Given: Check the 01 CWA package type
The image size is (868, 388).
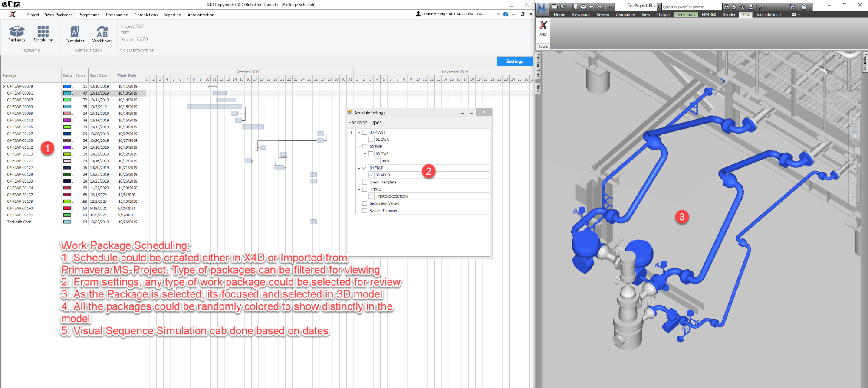Looking at the screenshot, I should click(x=371, y=140).
